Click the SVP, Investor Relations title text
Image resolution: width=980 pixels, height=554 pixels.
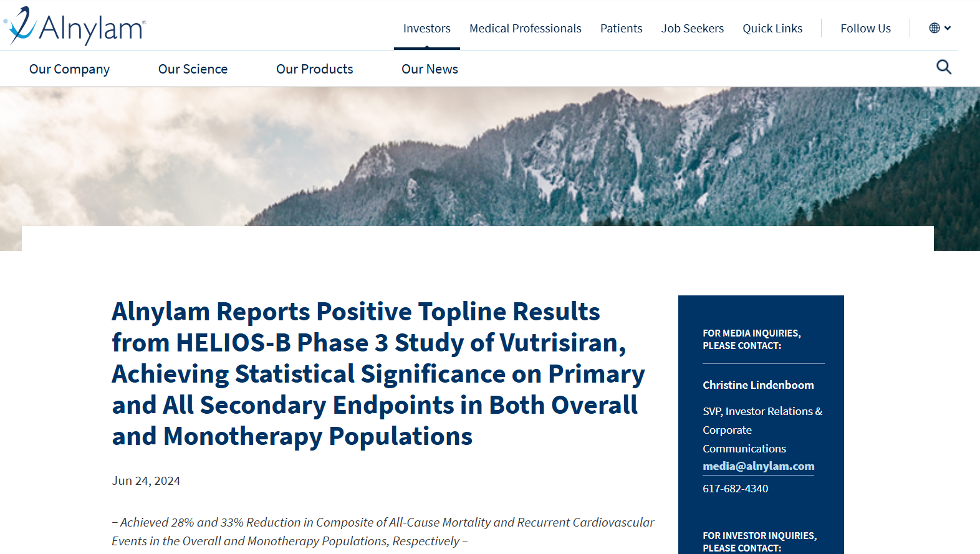(762, 430)
